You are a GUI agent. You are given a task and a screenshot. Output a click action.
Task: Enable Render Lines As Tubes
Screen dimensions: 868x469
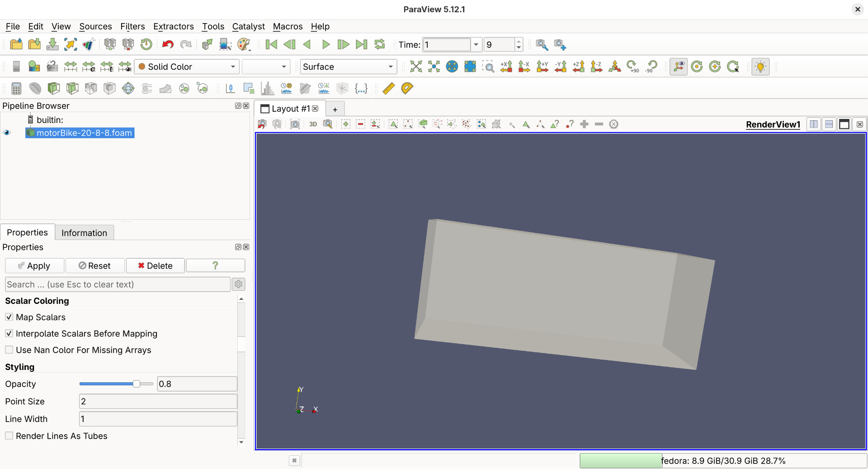click(9, 436)
